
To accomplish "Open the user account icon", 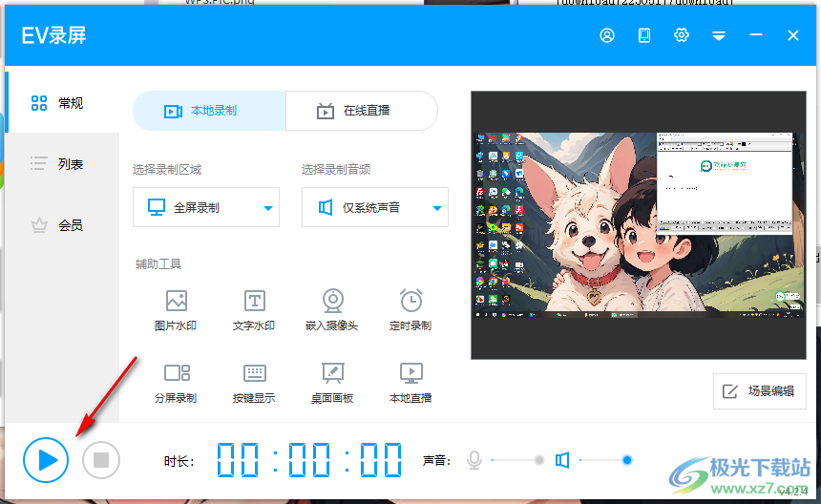I will (607, 35).
